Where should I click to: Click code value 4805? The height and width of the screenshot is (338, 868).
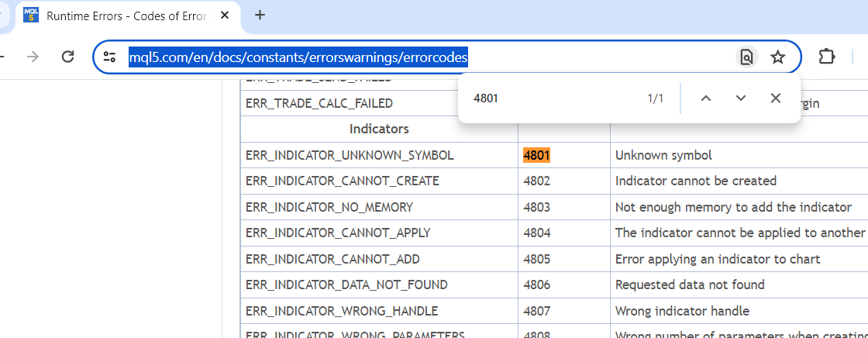[537, 259]
